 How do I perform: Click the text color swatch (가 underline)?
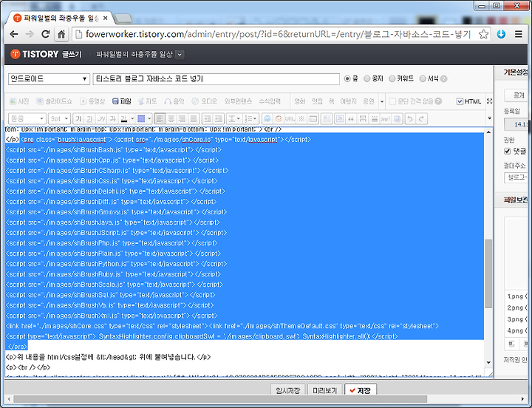[124, 119]
